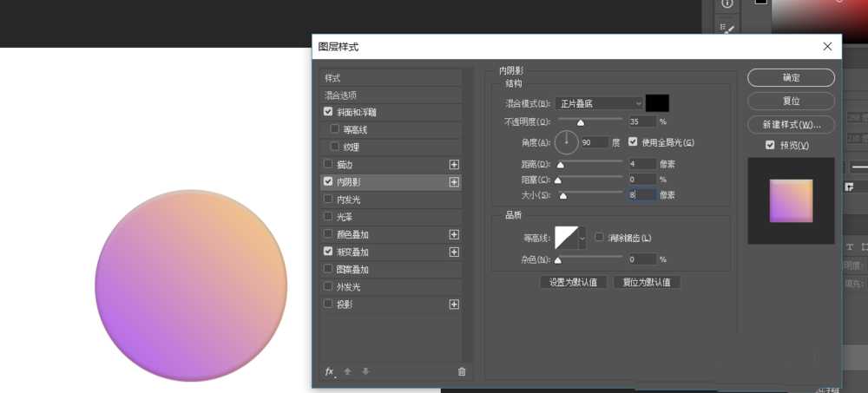Toggle the 使用全局光 checkbox
Viewport: 868px width, 393px height.
pos(633,141)
